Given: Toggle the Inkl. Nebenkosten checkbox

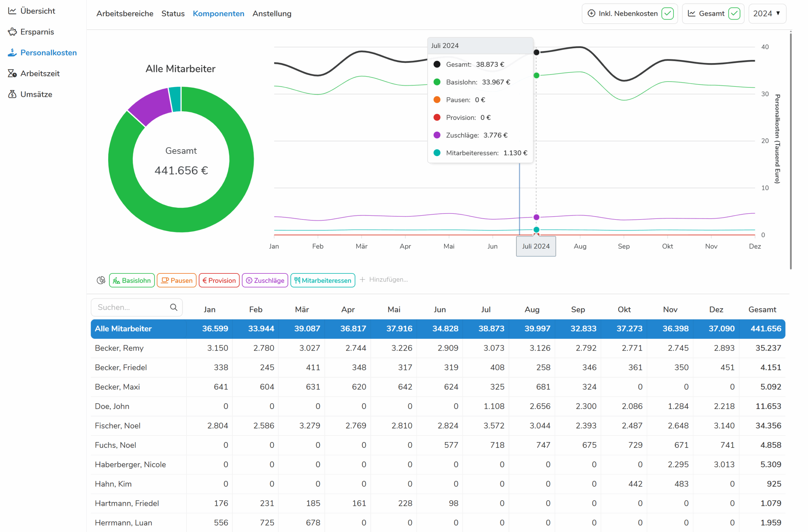Looking at the screenshot, I should [x=668, y=14].
